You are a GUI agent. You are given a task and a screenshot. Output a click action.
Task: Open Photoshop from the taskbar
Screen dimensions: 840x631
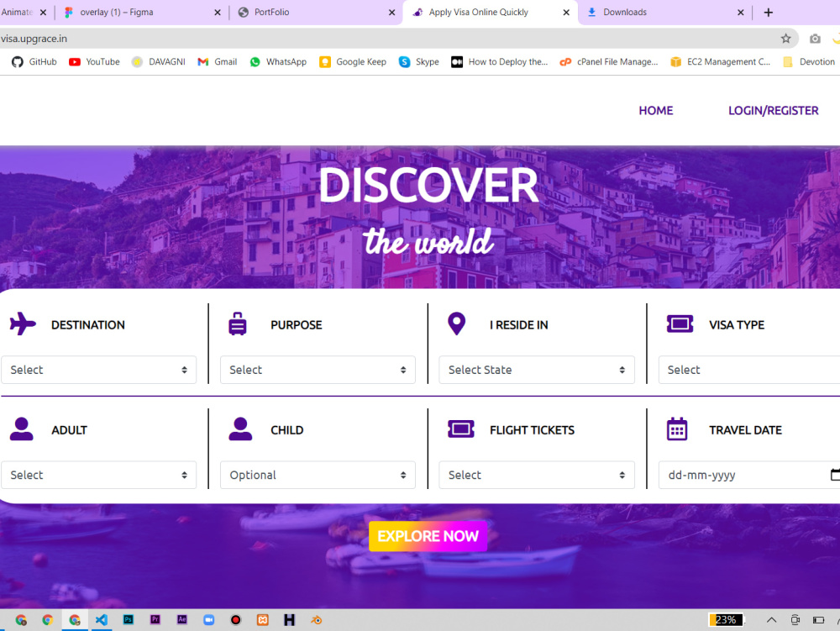point(128,620)
